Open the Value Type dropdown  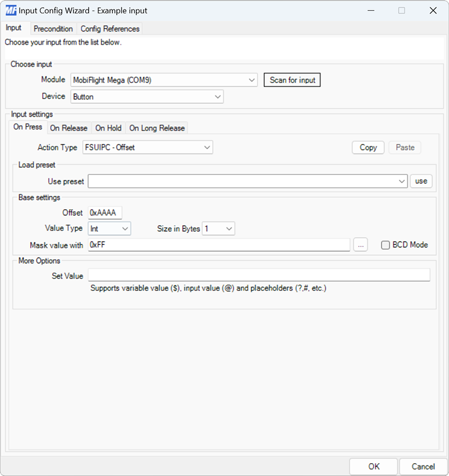pyautogui.click(x=126, y=228)
